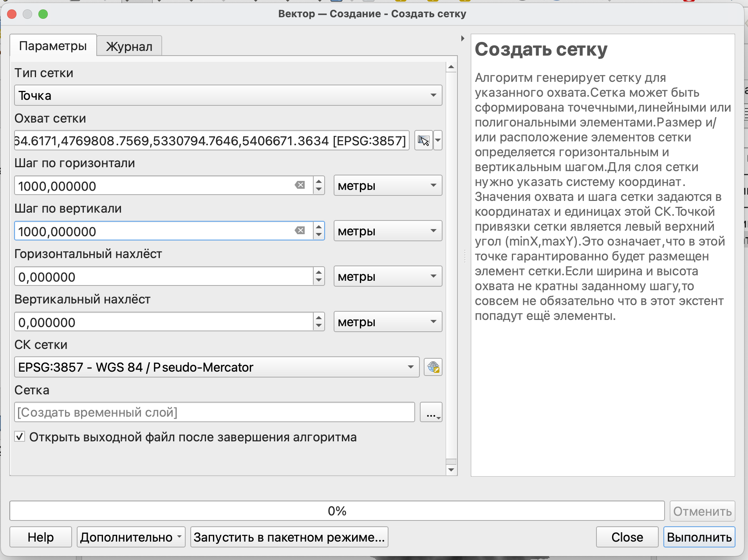
Task: Decrease vertical spacing with down stepper
Action: tap(319, 235)
